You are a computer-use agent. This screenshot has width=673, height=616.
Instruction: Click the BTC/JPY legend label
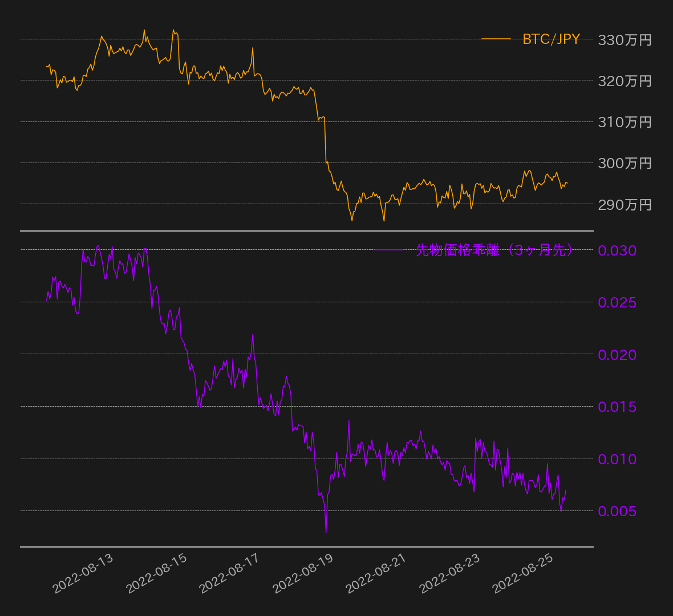coord(551,39)
